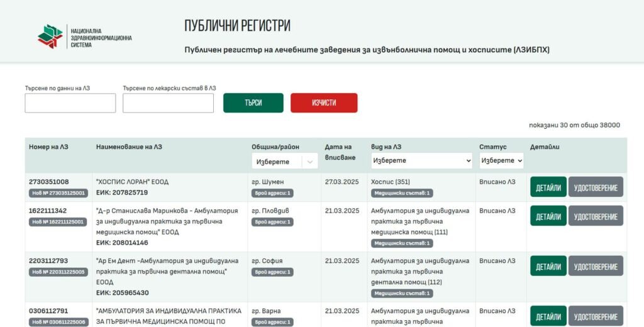Open ДЕТАЙЛИ for Д-р Станислава Маринкова
644x327 pixels.
click(x=548, y=216)
